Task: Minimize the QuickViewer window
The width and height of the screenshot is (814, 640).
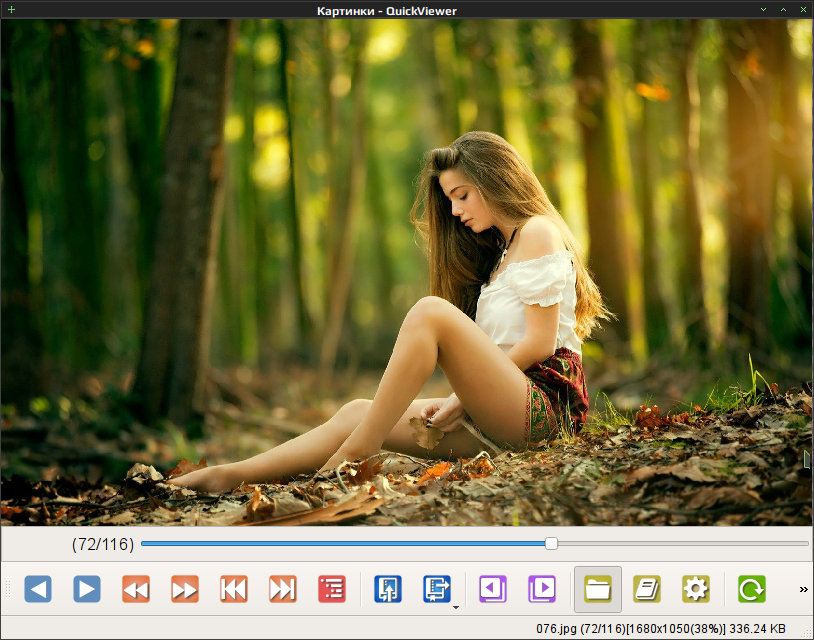Action: pos(763,9)
